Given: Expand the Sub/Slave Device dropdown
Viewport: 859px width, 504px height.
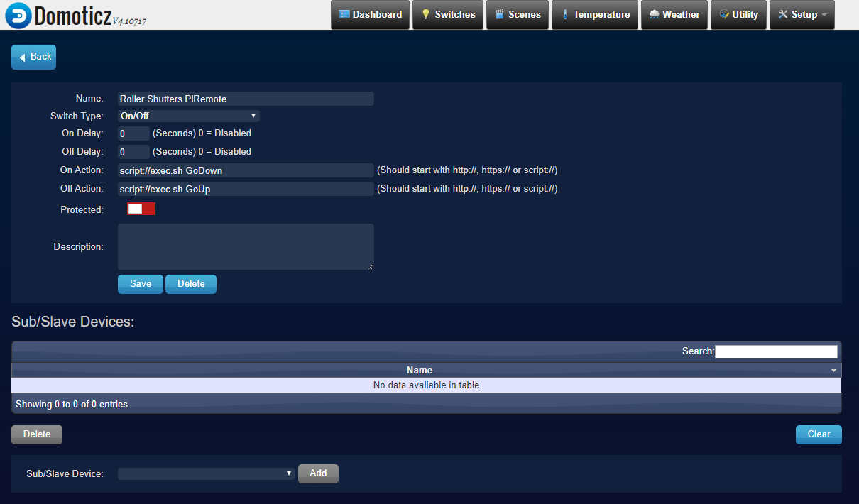Looking at the screenshot, I should (206, 473).
